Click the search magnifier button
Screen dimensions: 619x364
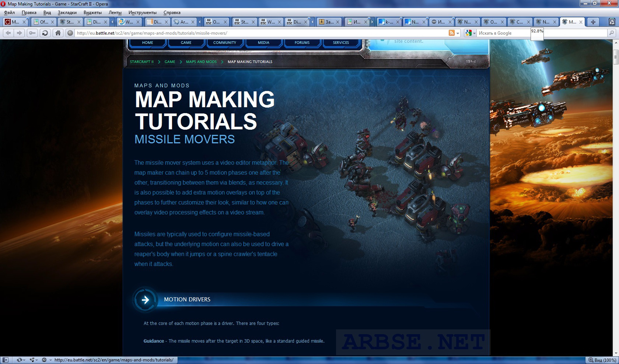coord(612,33)
